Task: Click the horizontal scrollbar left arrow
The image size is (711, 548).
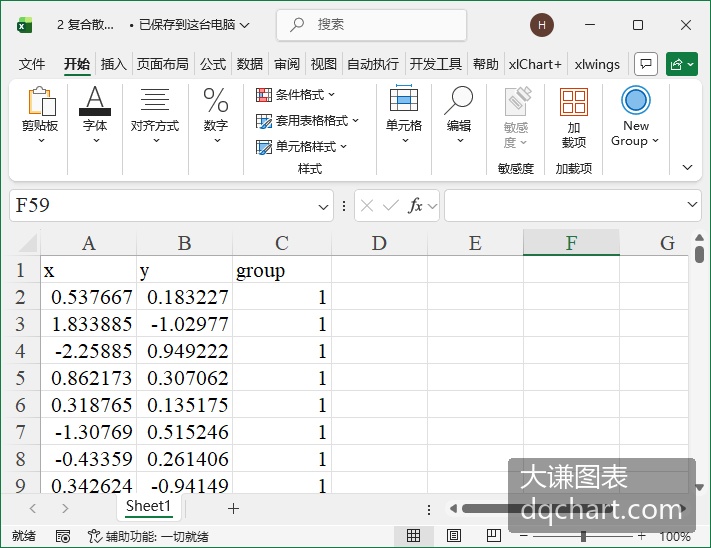Action: [x=453, y=509]
